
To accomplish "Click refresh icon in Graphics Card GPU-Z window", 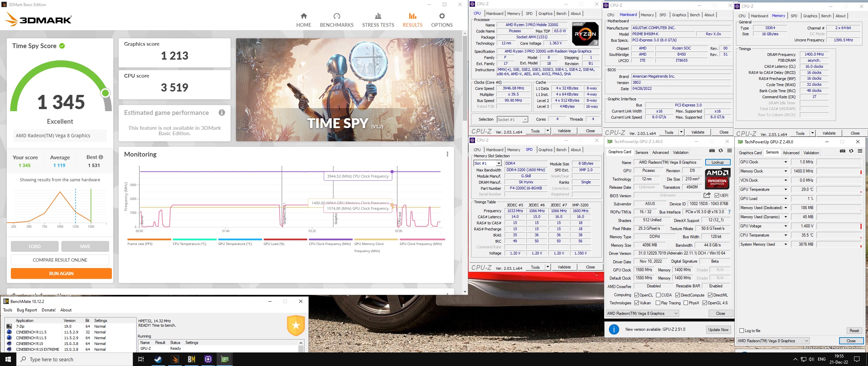I will [x=721, y=151].
